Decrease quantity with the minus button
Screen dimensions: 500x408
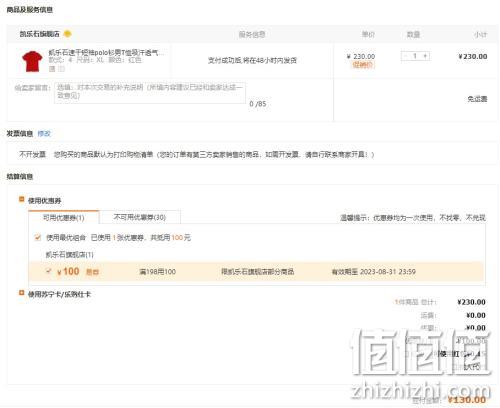405,56
